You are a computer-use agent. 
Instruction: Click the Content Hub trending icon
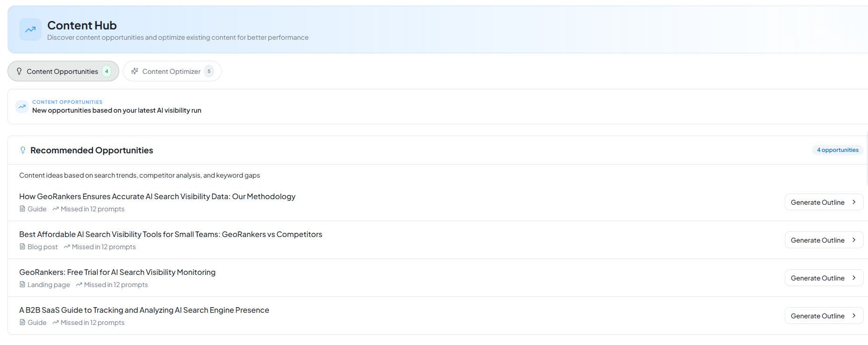tap(30, 29)
